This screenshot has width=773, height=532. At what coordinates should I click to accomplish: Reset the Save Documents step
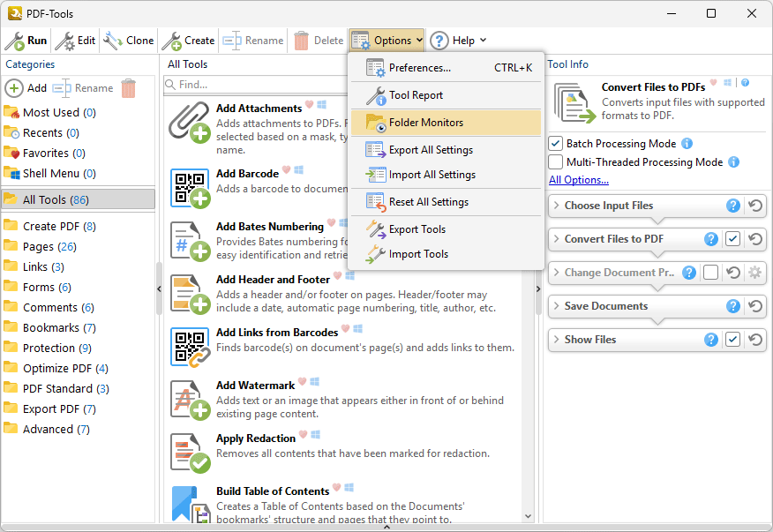click(754, 306)
